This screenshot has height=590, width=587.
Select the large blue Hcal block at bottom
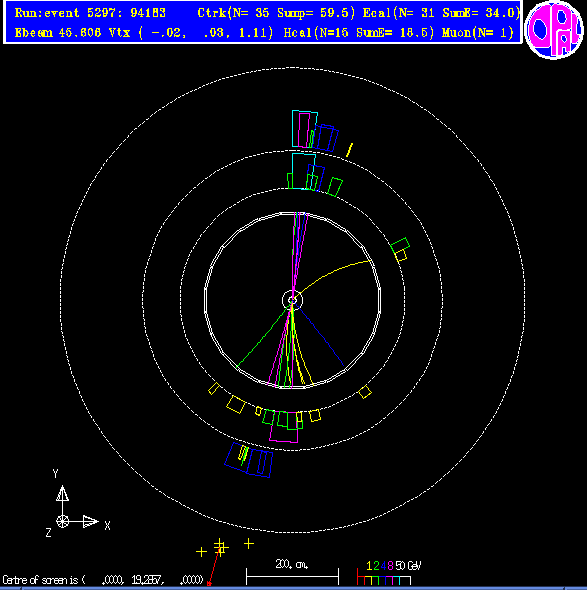coord(248,460)
